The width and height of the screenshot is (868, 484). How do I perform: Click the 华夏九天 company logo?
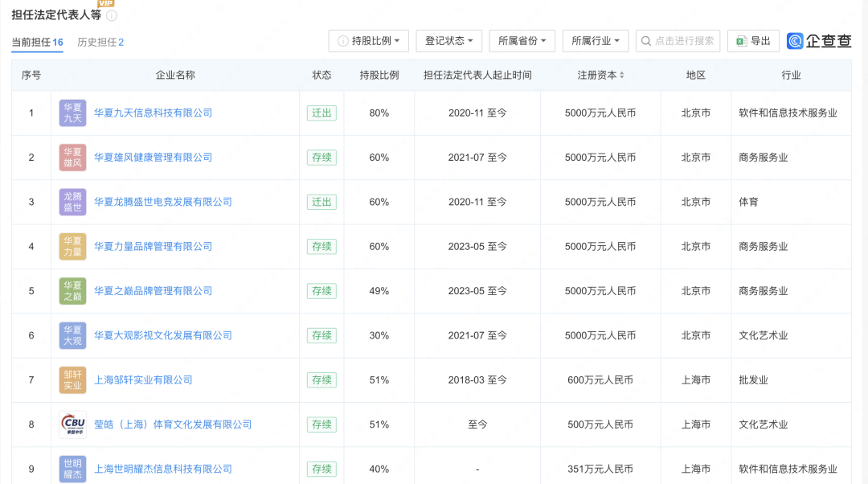tap(72, 113)
